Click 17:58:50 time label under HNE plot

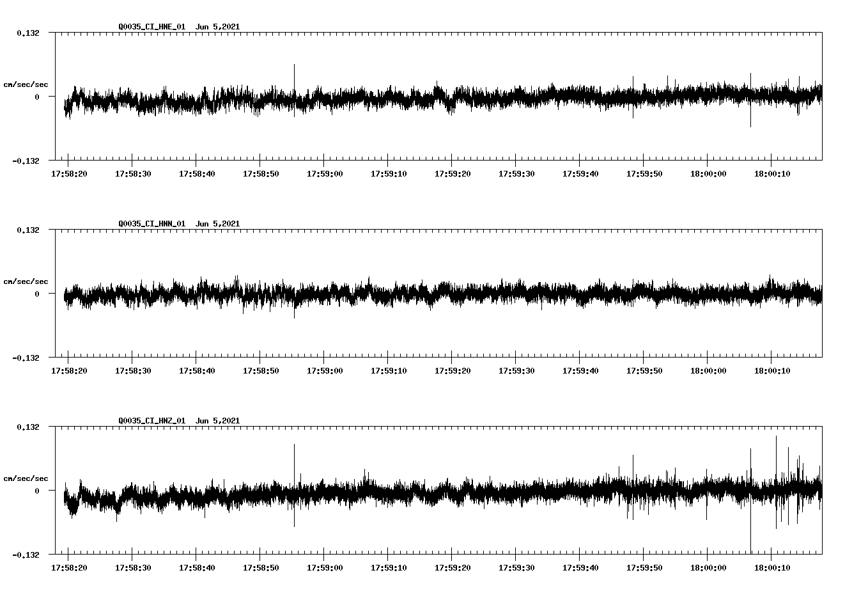(261, 173)
